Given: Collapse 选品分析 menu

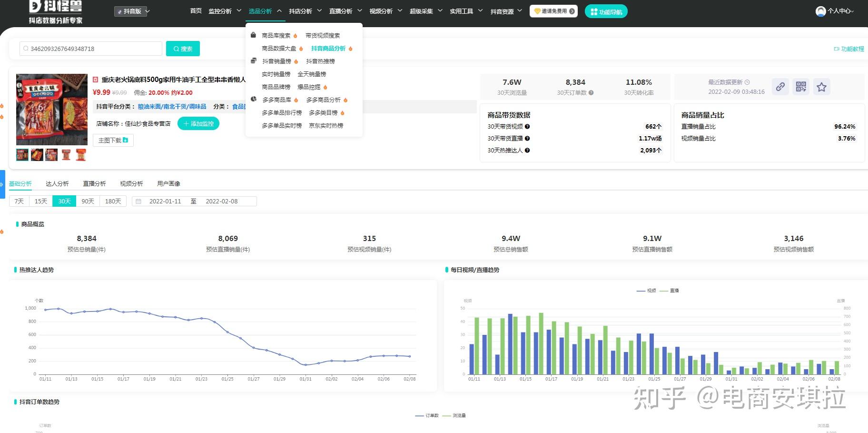Looking at the screenshot, I should click(265, 11).
